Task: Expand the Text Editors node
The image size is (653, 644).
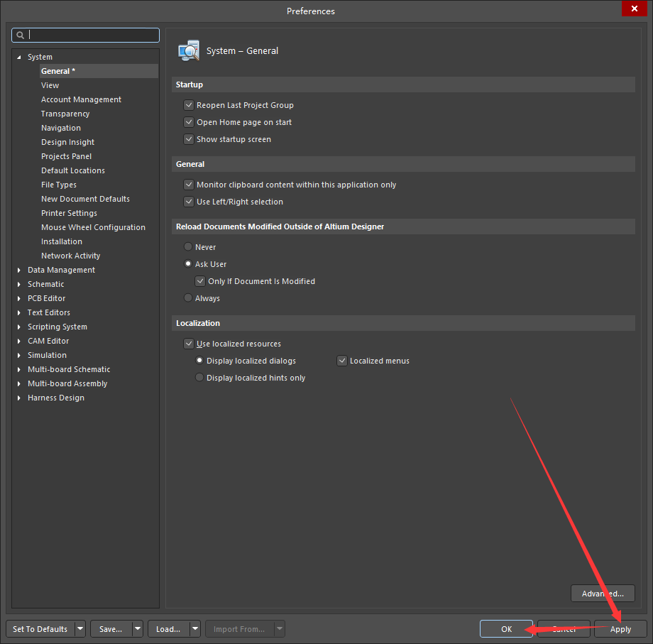Action: [18, 313]
